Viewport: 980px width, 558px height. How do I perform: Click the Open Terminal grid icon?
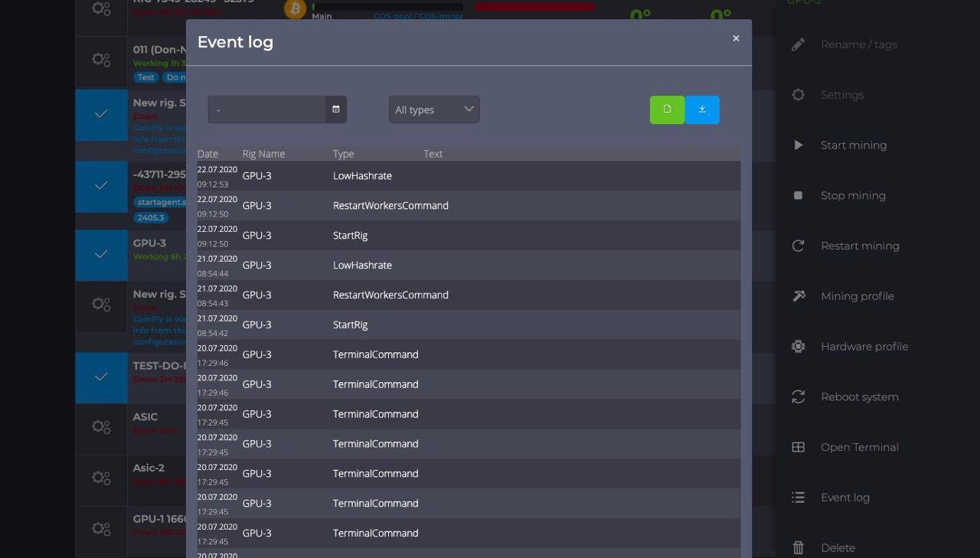[799, 447]
